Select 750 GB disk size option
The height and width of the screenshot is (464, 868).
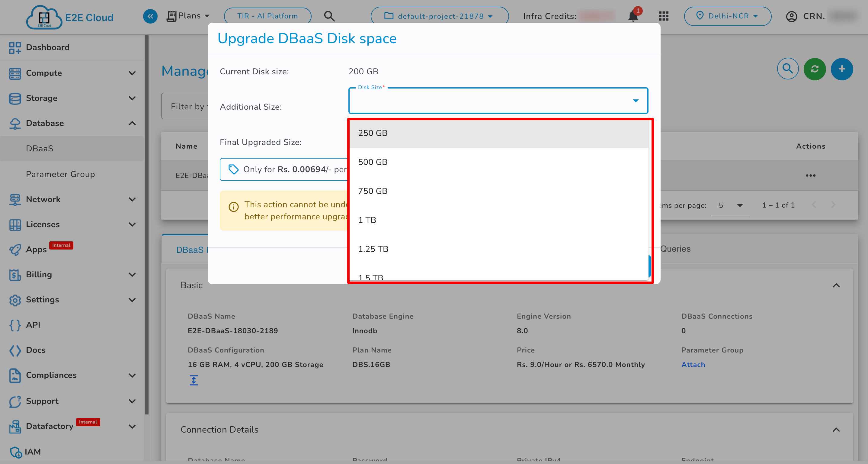pos(499,191)
